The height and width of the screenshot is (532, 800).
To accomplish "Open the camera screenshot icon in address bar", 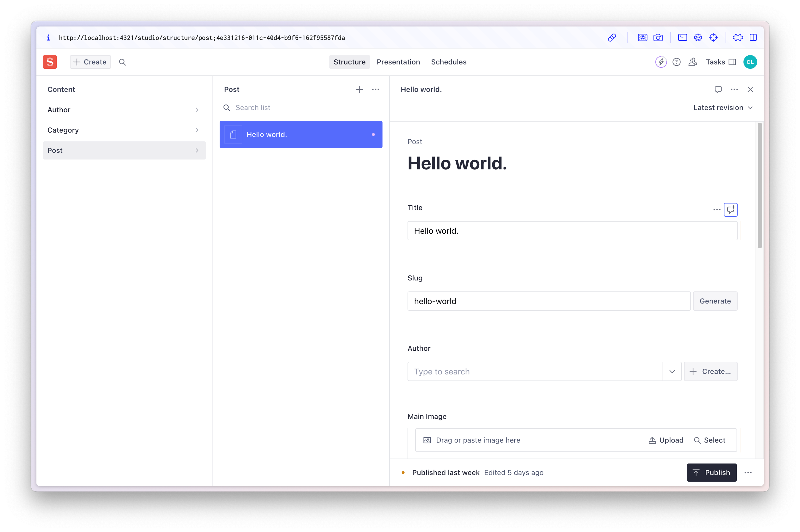I will (x=658, y=38).
